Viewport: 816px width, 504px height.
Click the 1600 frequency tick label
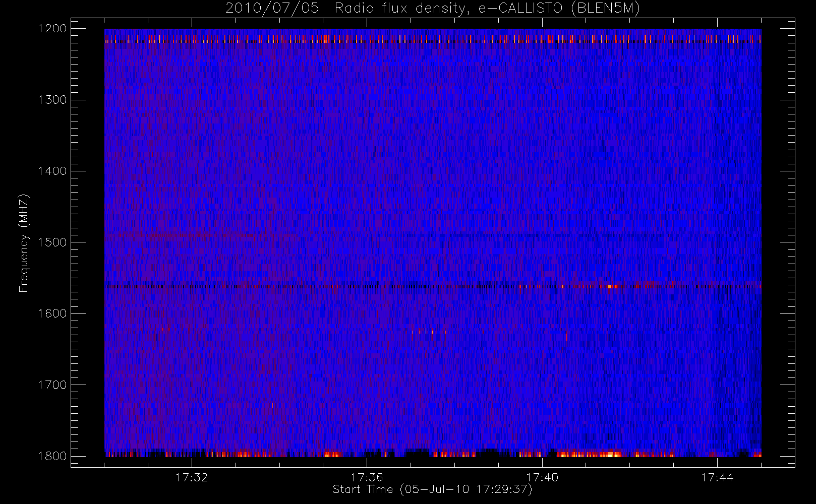[x=52, y=313]
